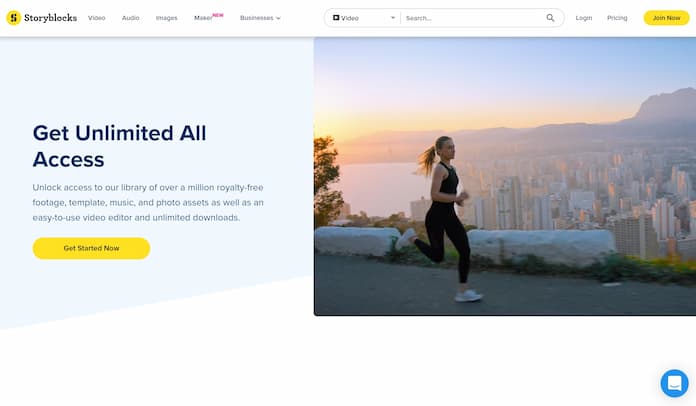Click the chevron next to Businesses
The height and width of the screenshot is (406, 696).
[278, 18]
